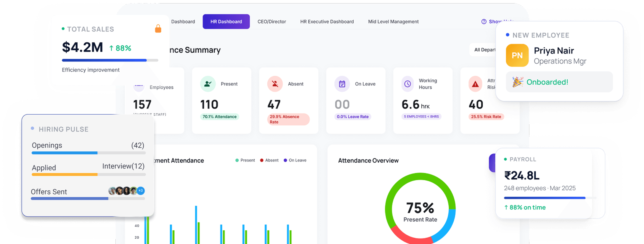Click the PN avatar for Priya Nair
The image size is (644, 244).
[517, 55]
